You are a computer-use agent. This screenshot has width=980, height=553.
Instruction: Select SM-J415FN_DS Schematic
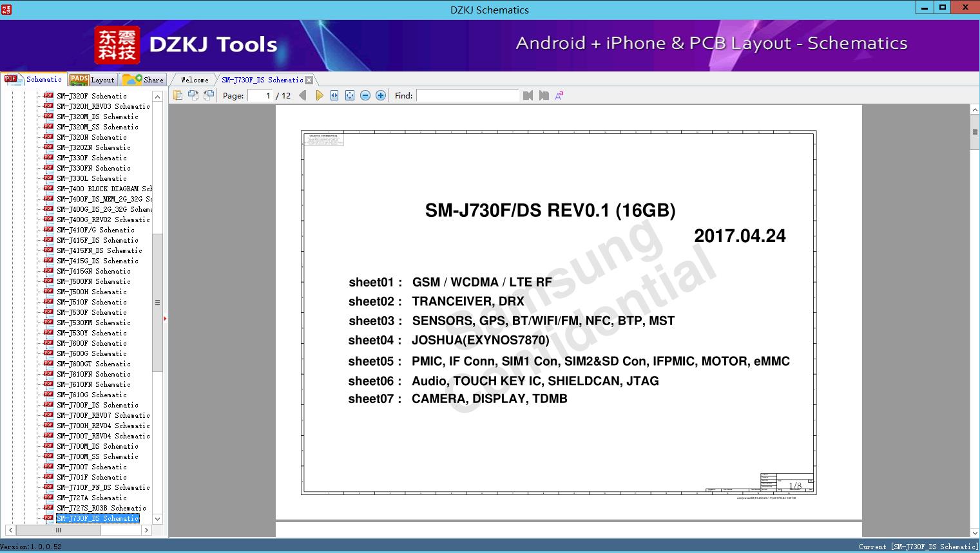coord(99,250)
